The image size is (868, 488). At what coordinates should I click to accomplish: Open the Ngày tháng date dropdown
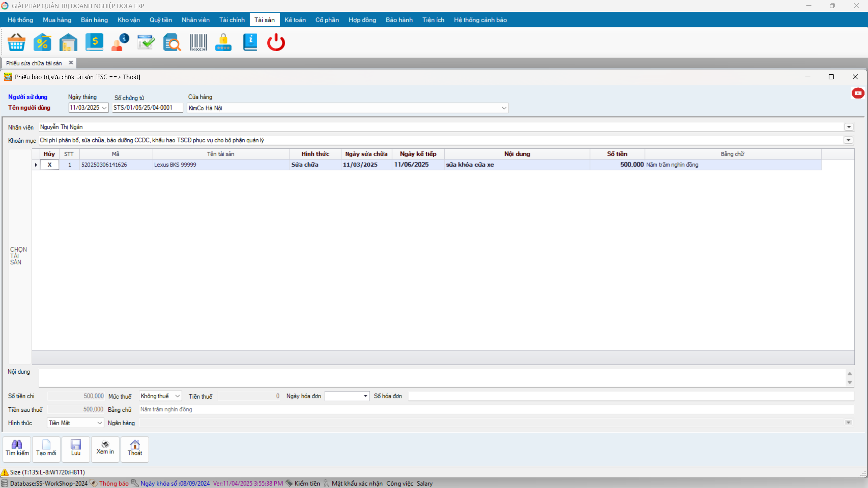click(x=104, y=108)
